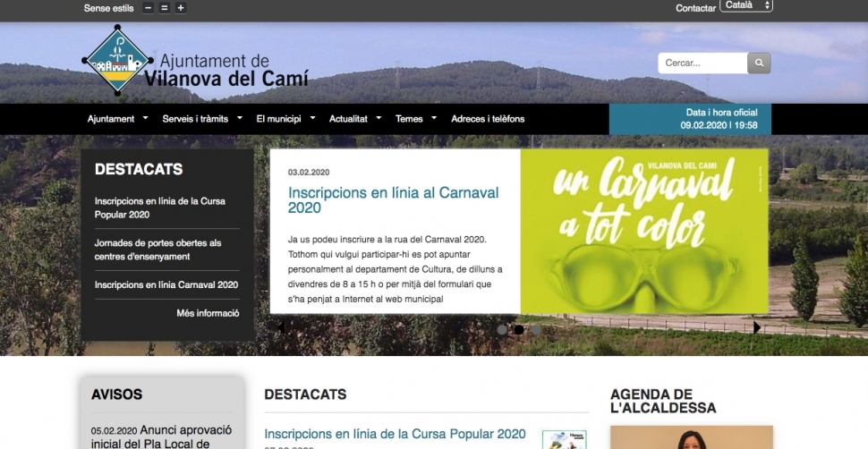Open Adreces i telèfons menu item
This screenshot has height=449, width=868.
click(x=488, y=119)
